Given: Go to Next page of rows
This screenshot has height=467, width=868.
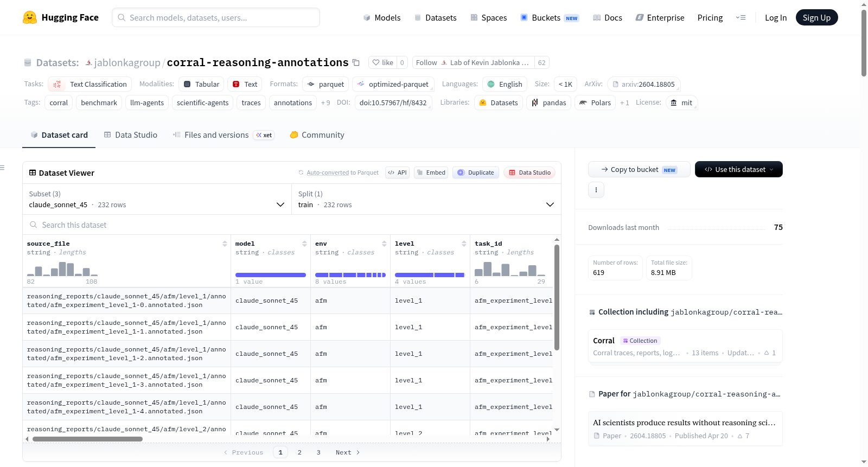Looking at the screenshot, I should (348, 452).
